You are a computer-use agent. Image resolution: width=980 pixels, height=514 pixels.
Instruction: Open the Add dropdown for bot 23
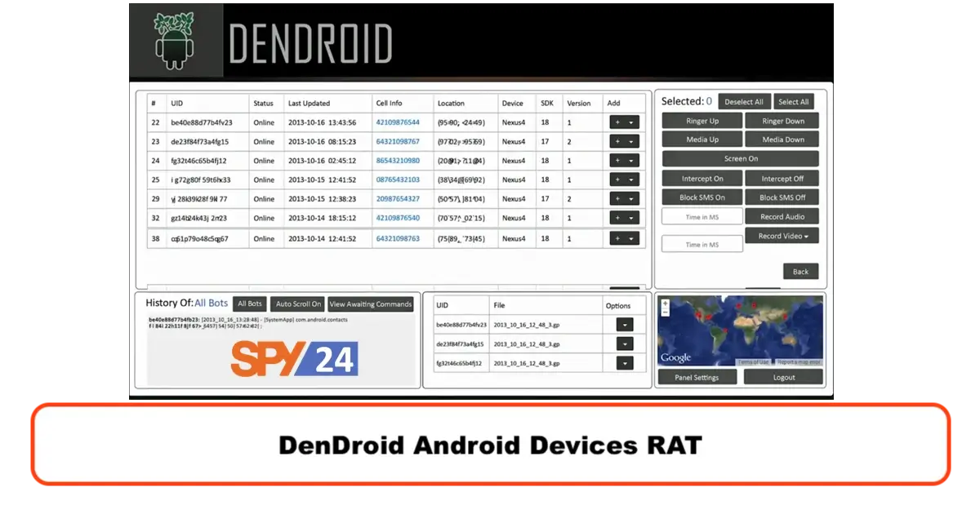(x=624, y=141)
